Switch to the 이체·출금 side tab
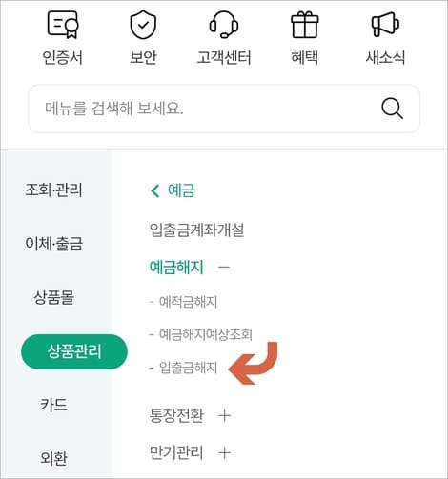The image size is (448, 479). coord(53,244)
